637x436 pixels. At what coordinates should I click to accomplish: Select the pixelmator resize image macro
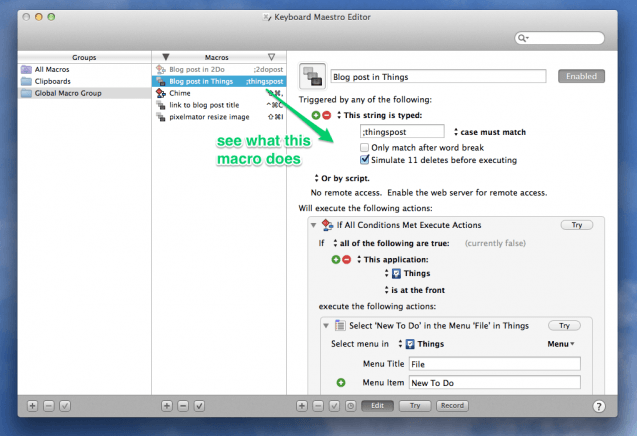click(x=219, y=117)
